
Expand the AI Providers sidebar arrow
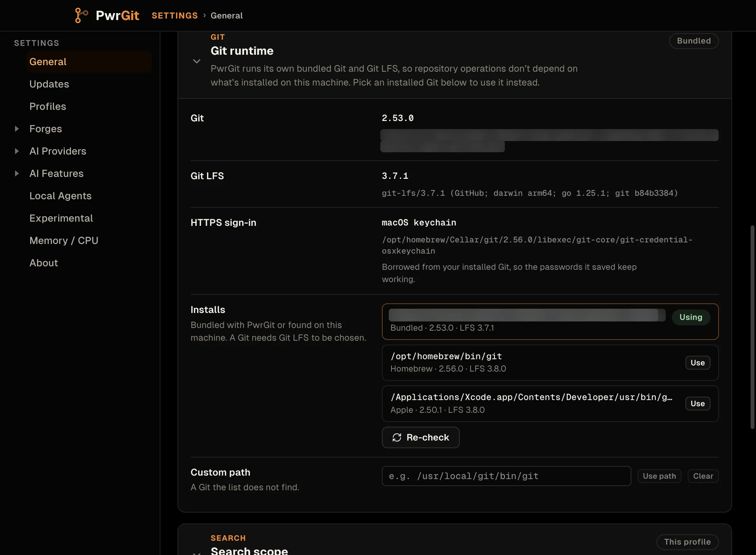[17, 151]
